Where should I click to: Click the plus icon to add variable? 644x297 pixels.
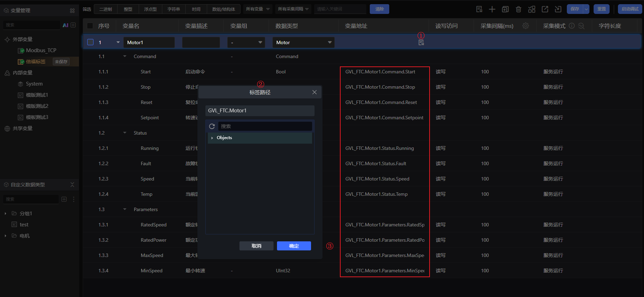pyautogui.click(x=492, y=9)
